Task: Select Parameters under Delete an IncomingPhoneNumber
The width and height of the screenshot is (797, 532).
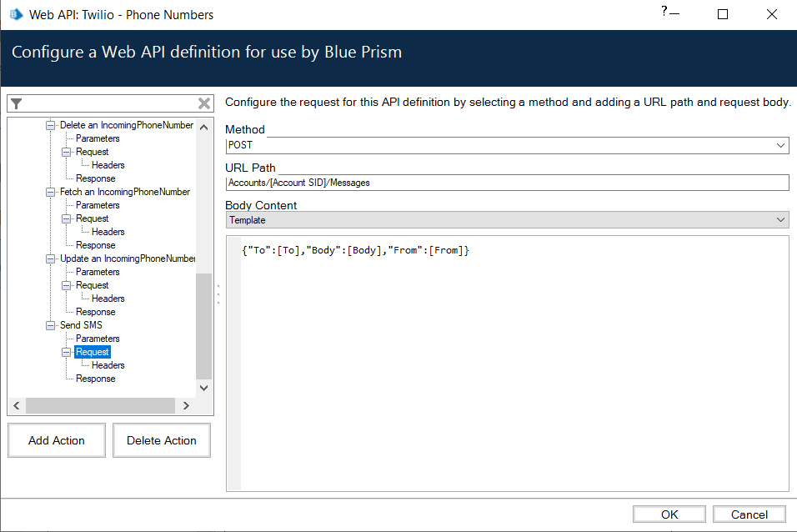Action: (x=98, y=138)
